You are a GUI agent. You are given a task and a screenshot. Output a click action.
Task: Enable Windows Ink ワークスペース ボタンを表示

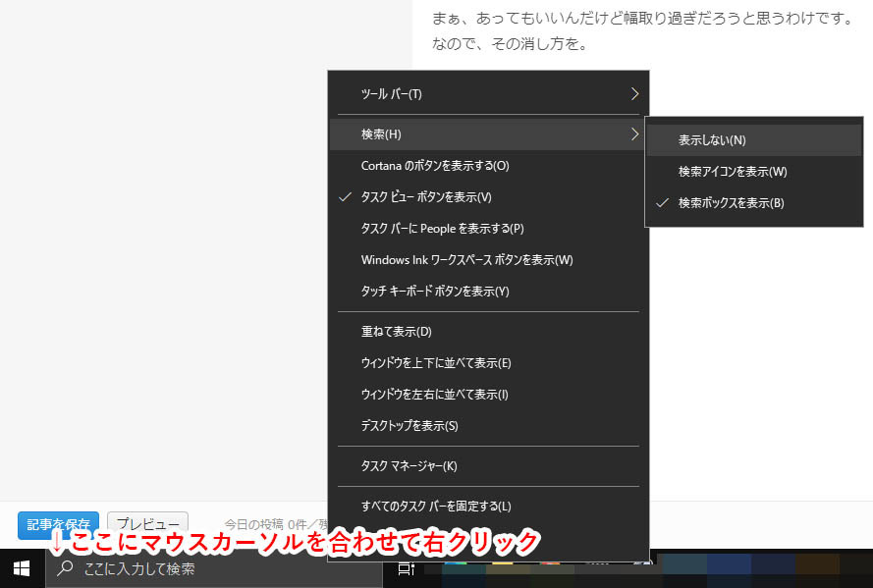pos(488,260)
